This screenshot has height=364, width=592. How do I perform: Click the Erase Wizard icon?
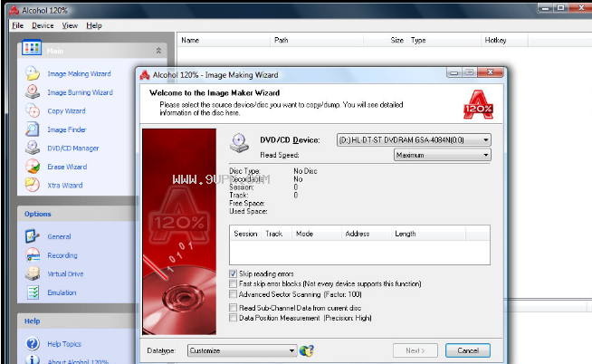click(33, 166)
